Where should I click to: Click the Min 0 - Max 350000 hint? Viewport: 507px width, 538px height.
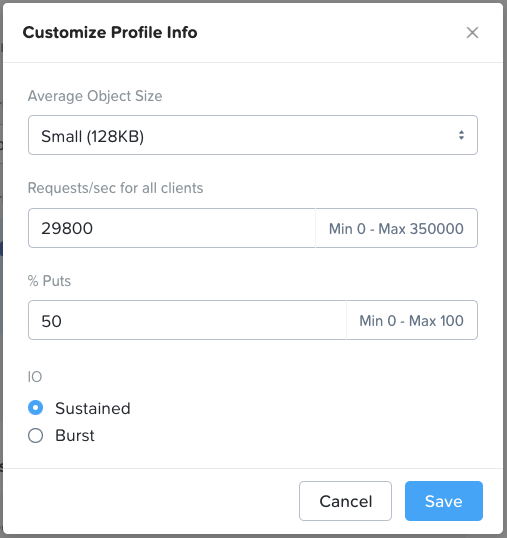point(396,229)
